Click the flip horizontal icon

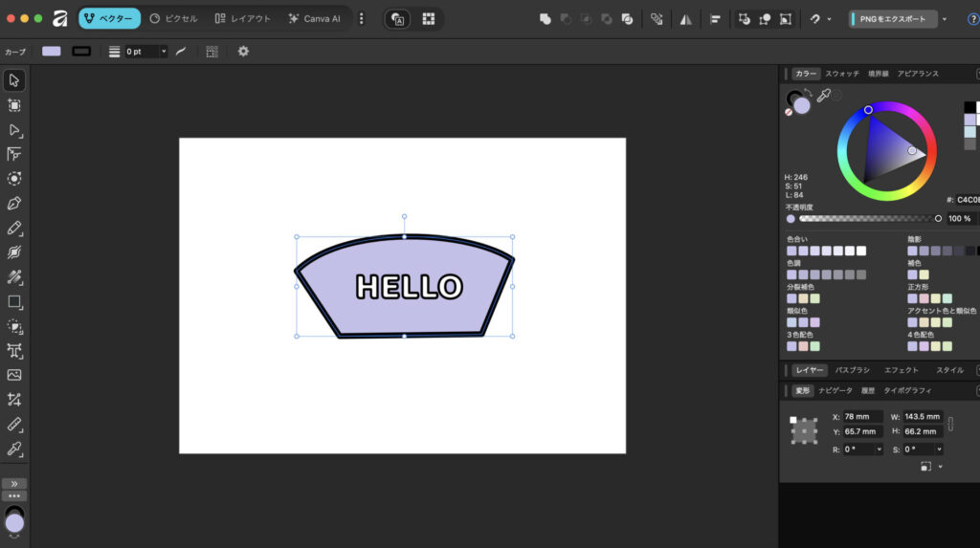point(685,18)
